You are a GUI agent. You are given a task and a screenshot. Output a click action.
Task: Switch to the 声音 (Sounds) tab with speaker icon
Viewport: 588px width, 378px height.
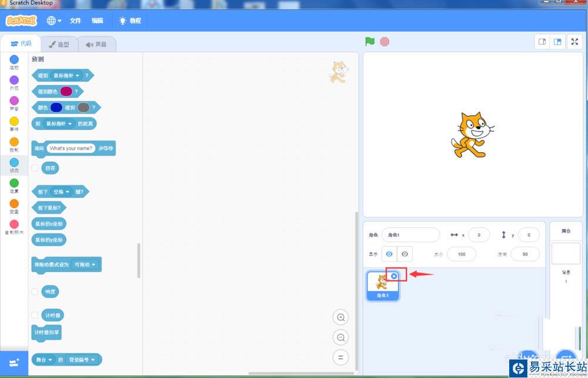[x=97, y=44]
